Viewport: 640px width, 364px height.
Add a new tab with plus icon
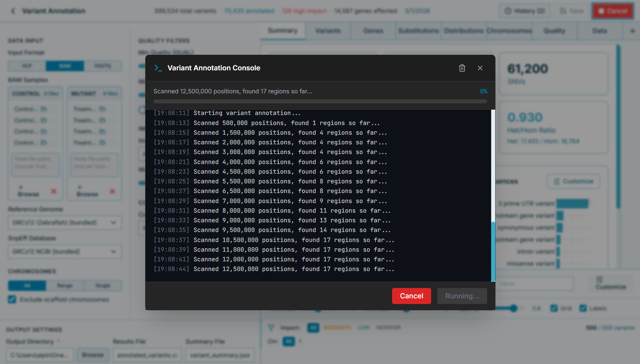coord(632,31)
